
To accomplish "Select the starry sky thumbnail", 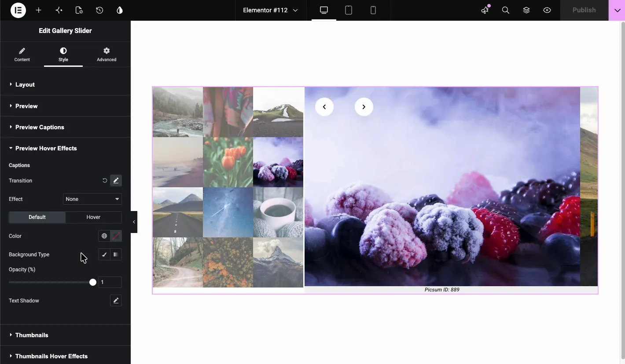I will pyautogui.click(x=228, y=212).
